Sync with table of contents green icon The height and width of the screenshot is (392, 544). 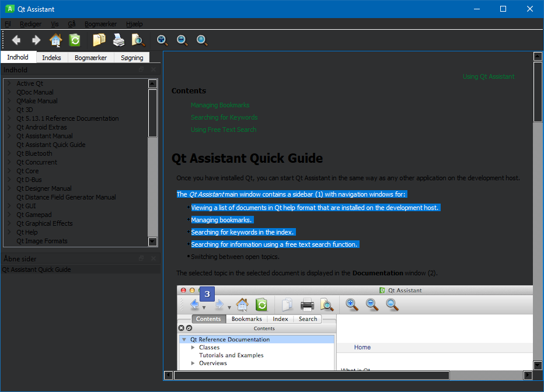[x=75, y=40]
